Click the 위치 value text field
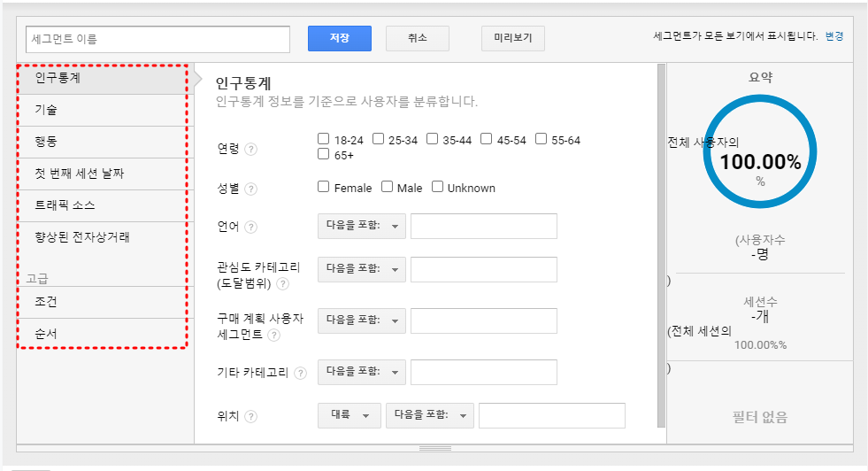Viewport: 868px width, 471px height. 552,415
